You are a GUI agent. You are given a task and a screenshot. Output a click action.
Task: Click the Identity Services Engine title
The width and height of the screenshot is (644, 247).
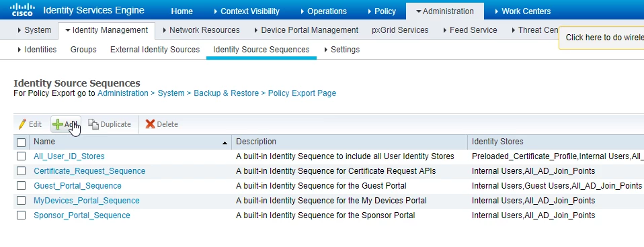coord(93,10)
